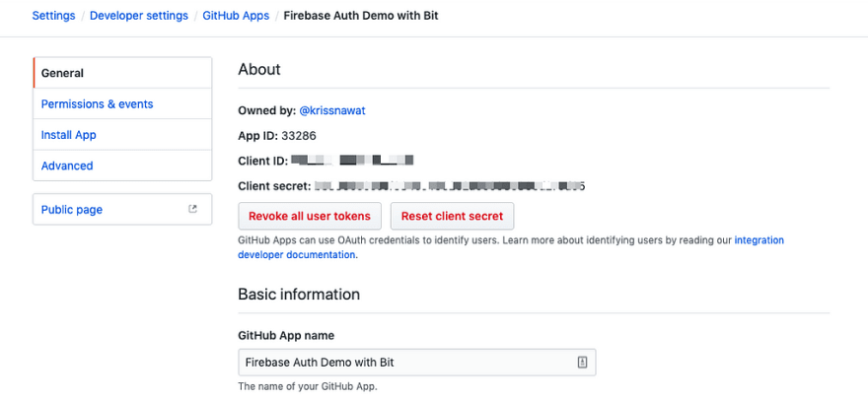
Task: Select the App ID value 33286
Action: 299,135
